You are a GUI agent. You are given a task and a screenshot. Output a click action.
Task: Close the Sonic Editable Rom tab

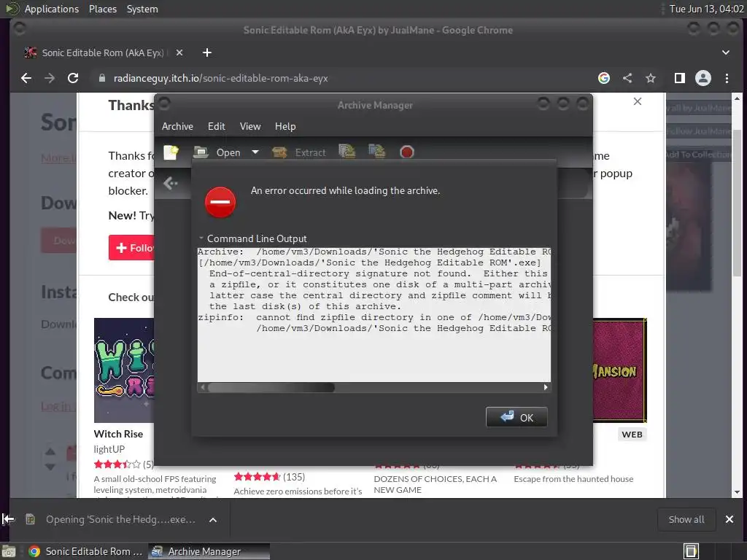pos(179,52)
